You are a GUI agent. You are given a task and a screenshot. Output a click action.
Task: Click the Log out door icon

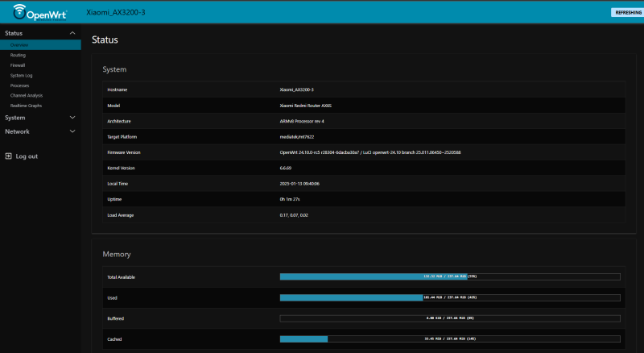coord(8,156)
